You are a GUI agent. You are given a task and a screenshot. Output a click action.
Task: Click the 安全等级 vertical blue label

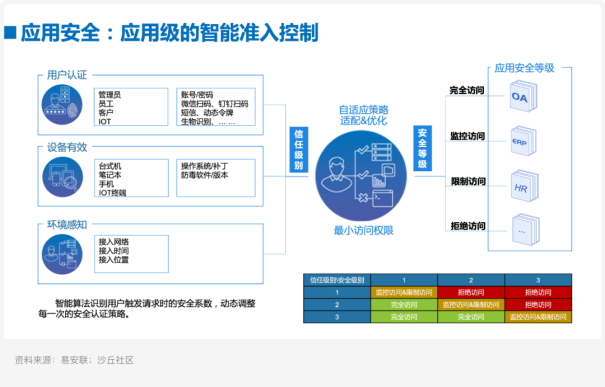click(422, 148)
